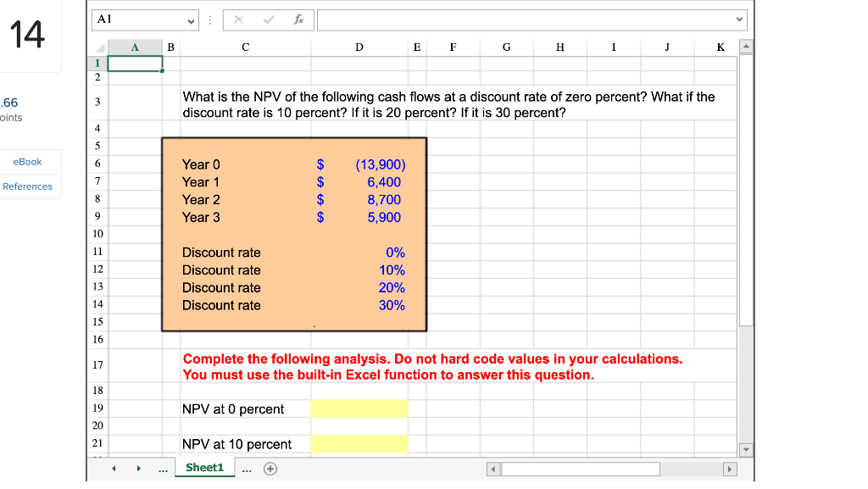
Task: Select row 1 header
Action: (x=97, y=63)
